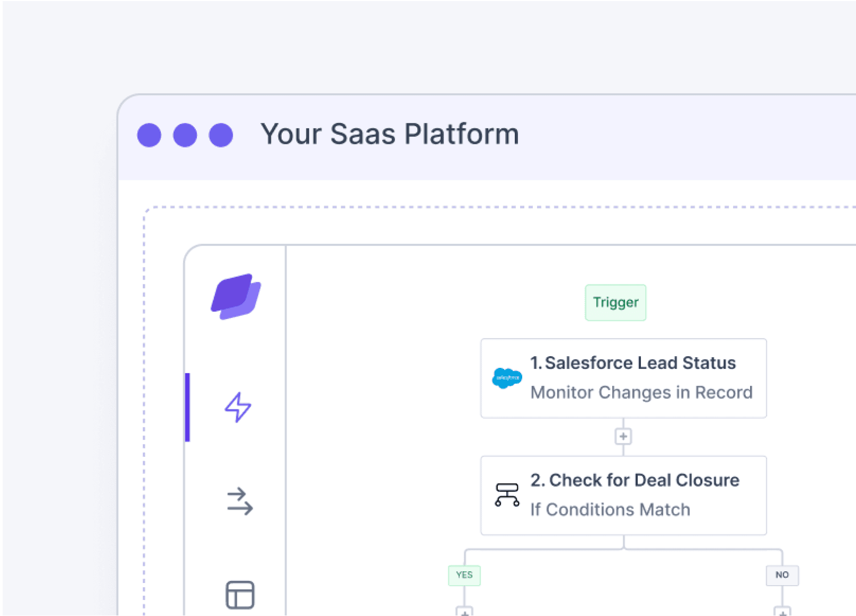The image size is (856, 616).
Task: Open the lightning bolt automations icon
Action: tap(237, 407)
